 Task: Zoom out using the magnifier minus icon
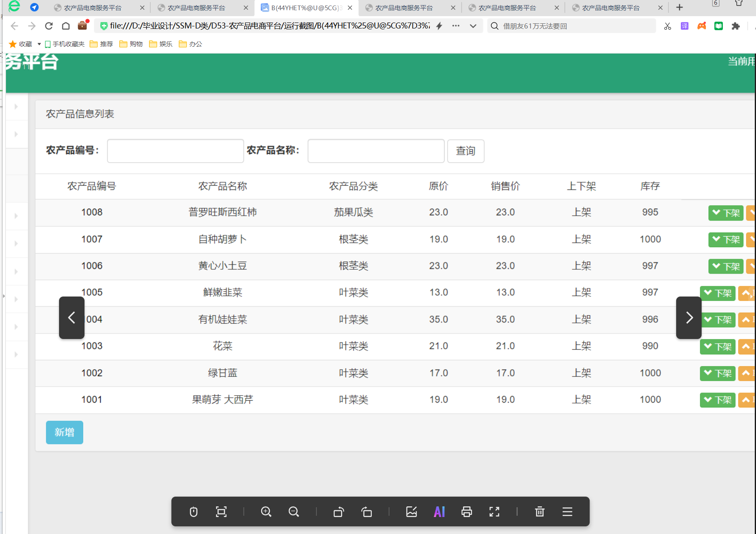click(x=294, y=511)
